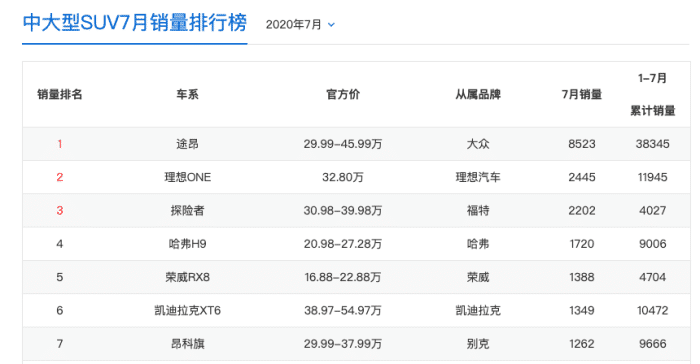Select the 中大型SUV7月销量排行榜 tab heading
Image resolution: width=700 pixels, height=364 pixels.
click(x=134, y=23)
